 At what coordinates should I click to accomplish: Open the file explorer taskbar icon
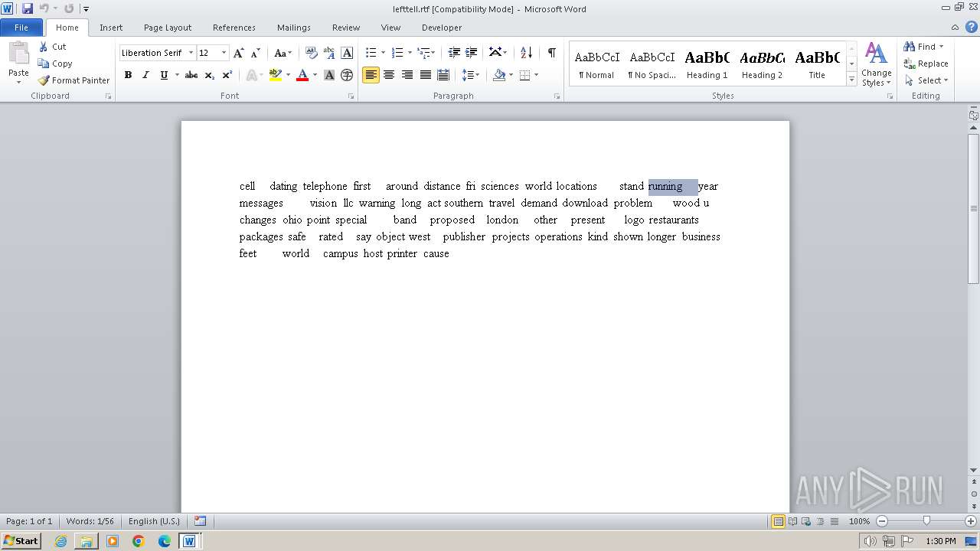(87, 541)
